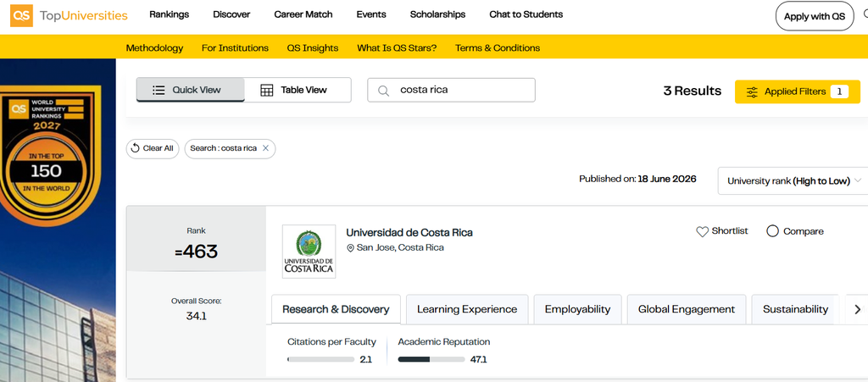
Task: Click the '3 Results' count text
Action: [693, 91]
